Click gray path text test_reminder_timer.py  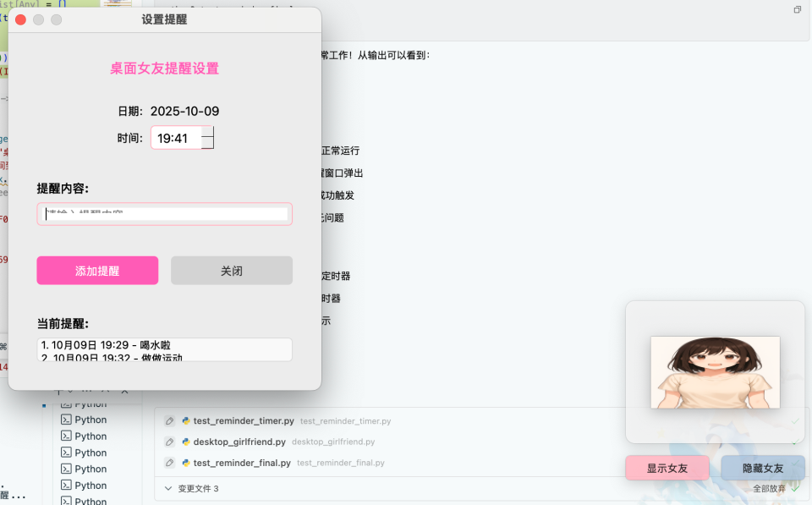(x=345, y=421)
